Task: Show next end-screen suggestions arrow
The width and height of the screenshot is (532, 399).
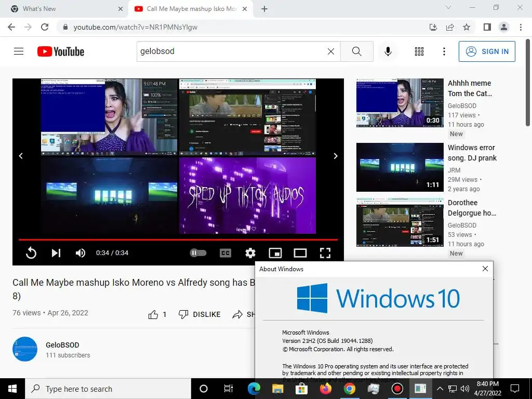Action: coord(335,156)
